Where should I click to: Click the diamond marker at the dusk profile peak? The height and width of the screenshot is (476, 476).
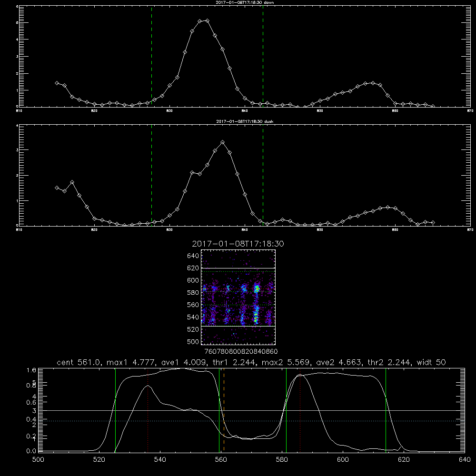coord(222,142)
